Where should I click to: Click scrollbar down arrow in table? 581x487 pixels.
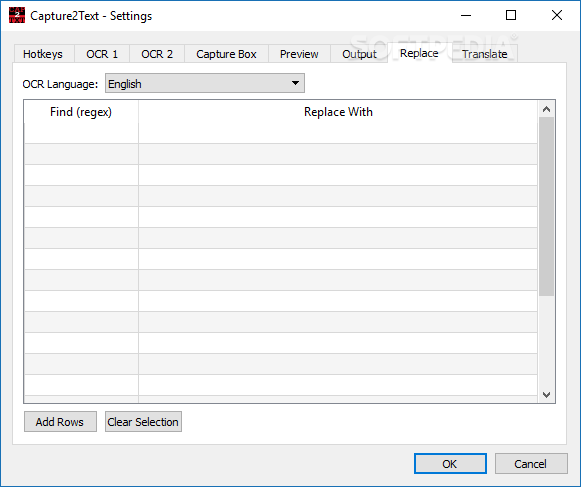tap(546, 395)
